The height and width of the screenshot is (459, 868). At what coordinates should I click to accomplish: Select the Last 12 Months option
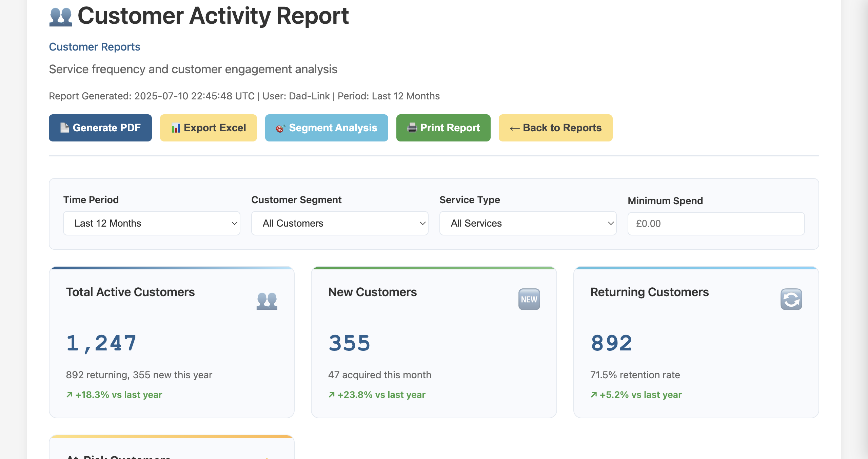pyautogui.click(x=151, y=223)
